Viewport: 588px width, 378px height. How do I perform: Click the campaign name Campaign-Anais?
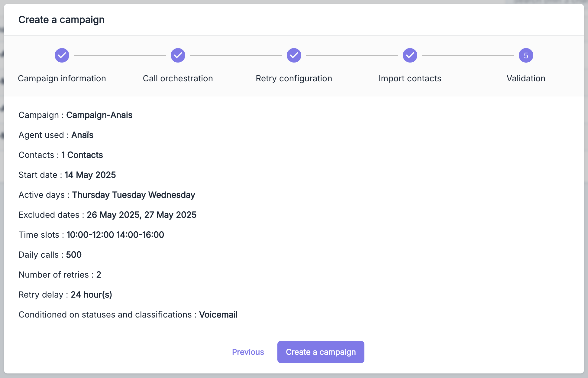[99, 115]
